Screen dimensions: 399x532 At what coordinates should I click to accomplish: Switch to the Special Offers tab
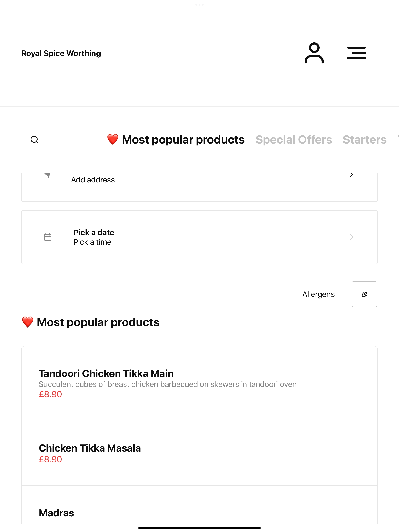click(294, 139)
